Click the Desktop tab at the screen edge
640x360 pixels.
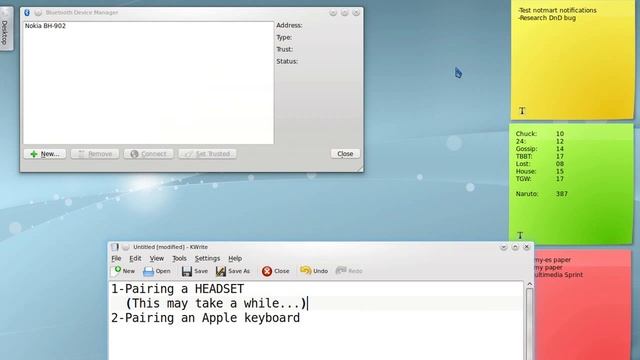tap(5, 30)
